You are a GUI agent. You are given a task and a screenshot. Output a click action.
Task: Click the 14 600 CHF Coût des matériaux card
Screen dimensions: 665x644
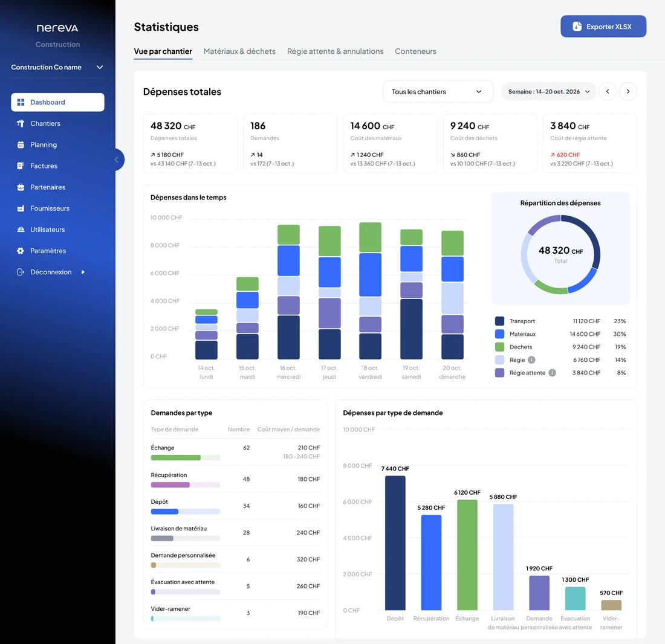coord(390,143)
